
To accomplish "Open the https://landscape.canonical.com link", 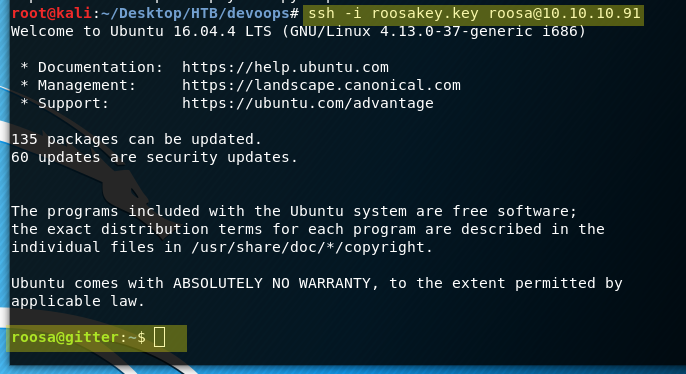I will pos(321,85).
